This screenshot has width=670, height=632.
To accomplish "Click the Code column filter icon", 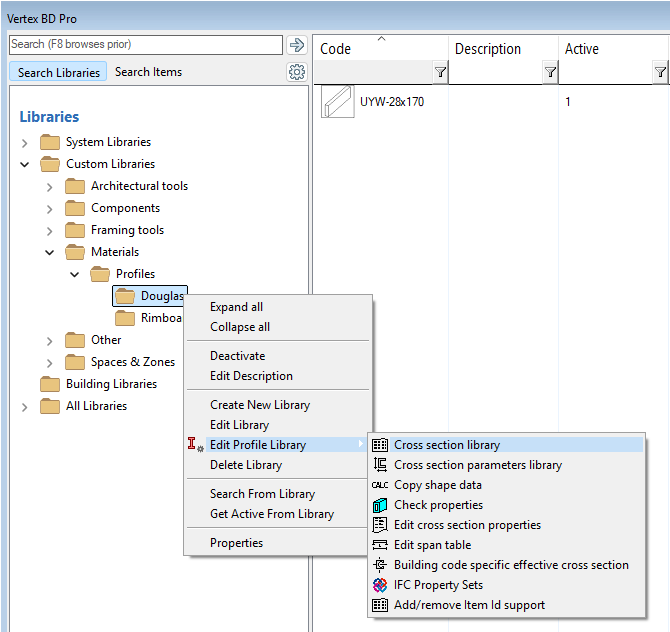I will coord(440,72).
